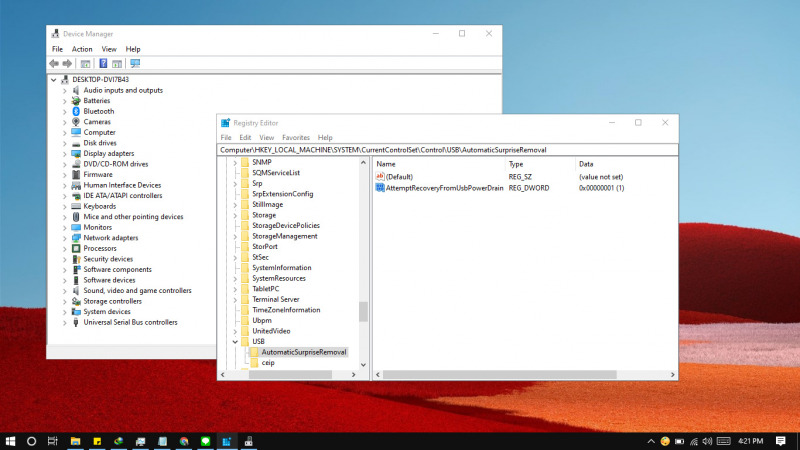Open the Help menu in Registry Editor

point(325,137)
